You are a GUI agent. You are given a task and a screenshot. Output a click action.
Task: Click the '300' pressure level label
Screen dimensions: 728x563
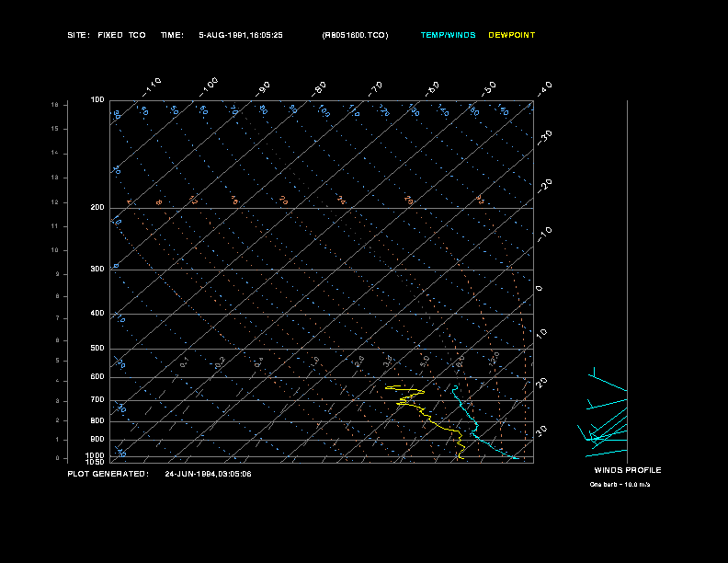tap(97, 269)
